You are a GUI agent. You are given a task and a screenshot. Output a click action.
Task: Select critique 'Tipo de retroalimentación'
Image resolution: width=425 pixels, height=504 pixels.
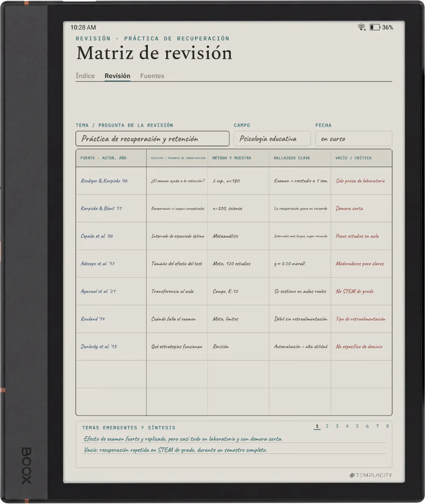tap(361, 319)
